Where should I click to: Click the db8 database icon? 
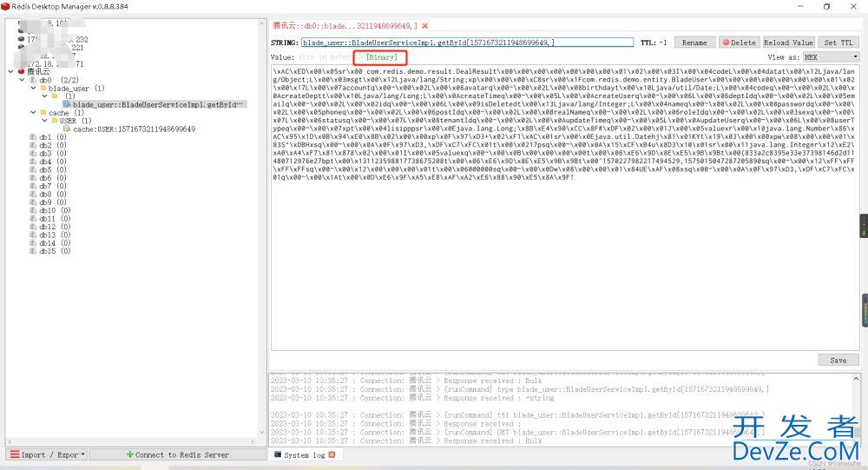click(33, 194)
